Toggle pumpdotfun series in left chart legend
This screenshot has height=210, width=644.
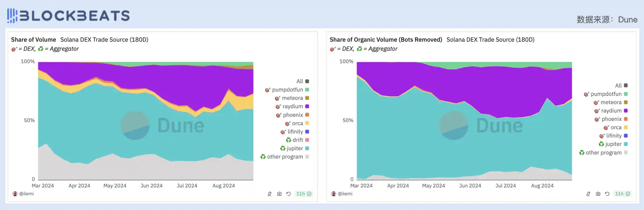point(287,90)
